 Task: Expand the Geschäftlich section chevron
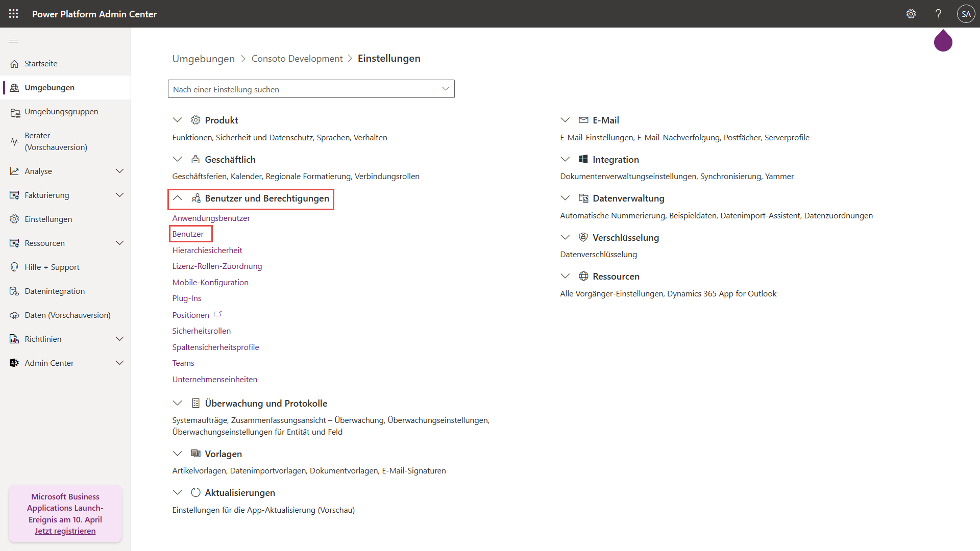177,159
